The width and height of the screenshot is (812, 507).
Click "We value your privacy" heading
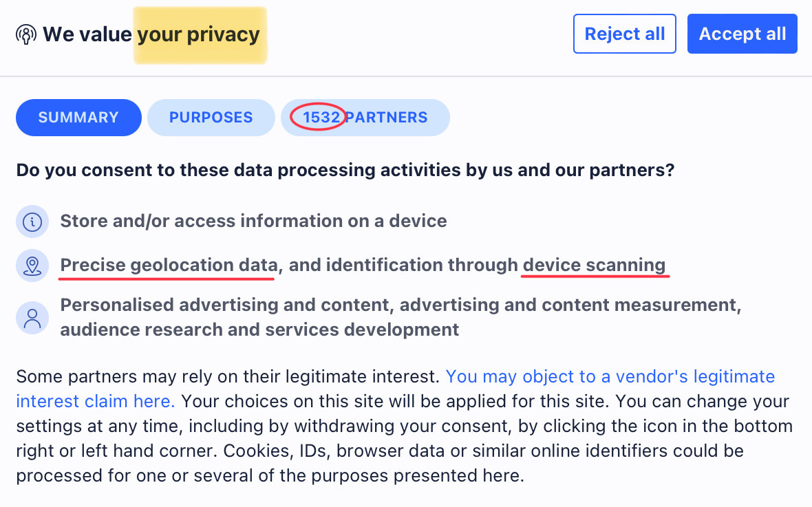[x=151, y=34]
